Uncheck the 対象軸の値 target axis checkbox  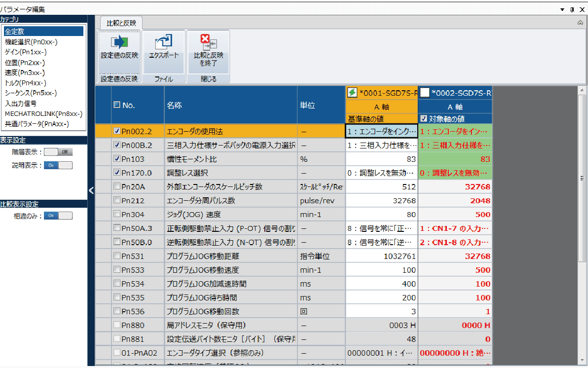coord(424,118)
